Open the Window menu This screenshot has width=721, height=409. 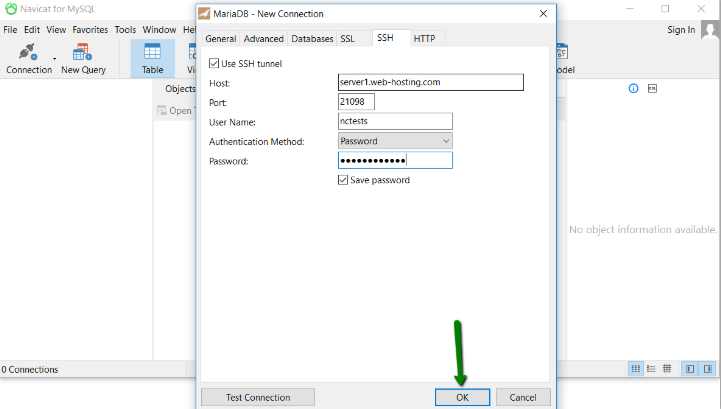pyautogui.click(x=159, y=29)
